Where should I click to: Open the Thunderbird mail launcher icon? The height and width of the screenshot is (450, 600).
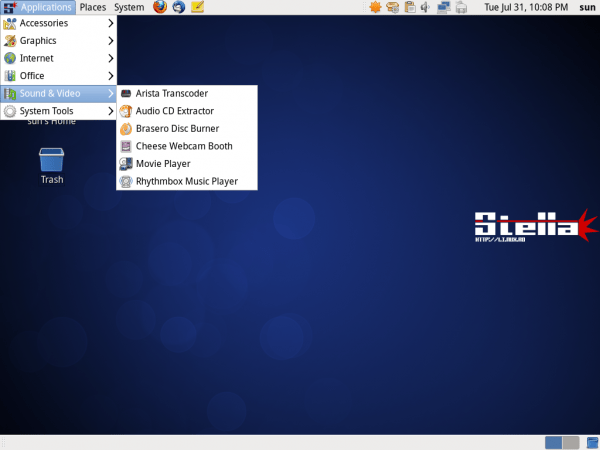179,8
